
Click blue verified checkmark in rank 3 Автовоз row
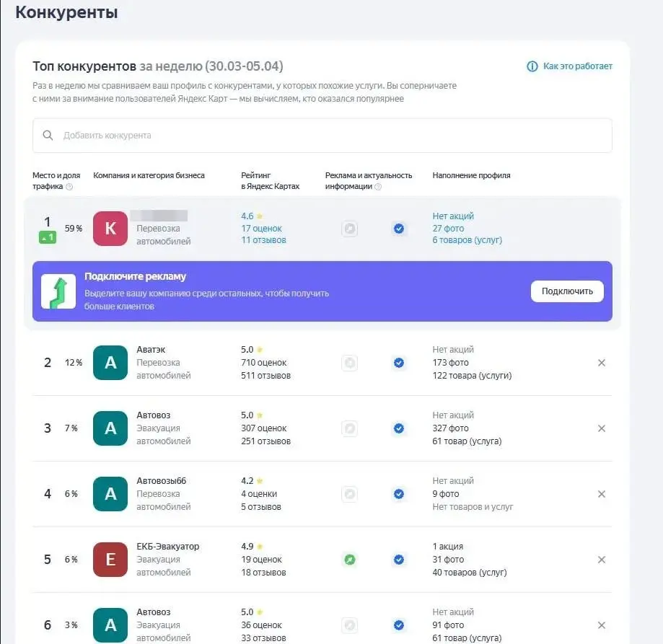(399, 428)
